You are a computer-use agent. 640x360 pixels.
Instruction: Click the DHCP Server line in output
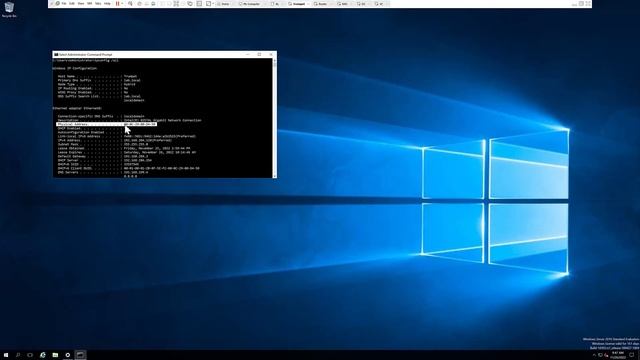tap(104, 160)
